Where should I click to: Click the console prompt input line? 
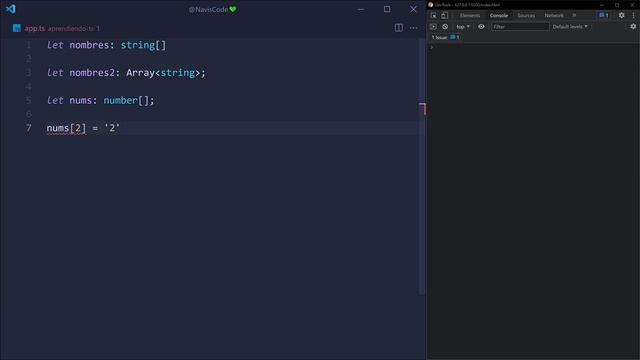pos(533,47)
